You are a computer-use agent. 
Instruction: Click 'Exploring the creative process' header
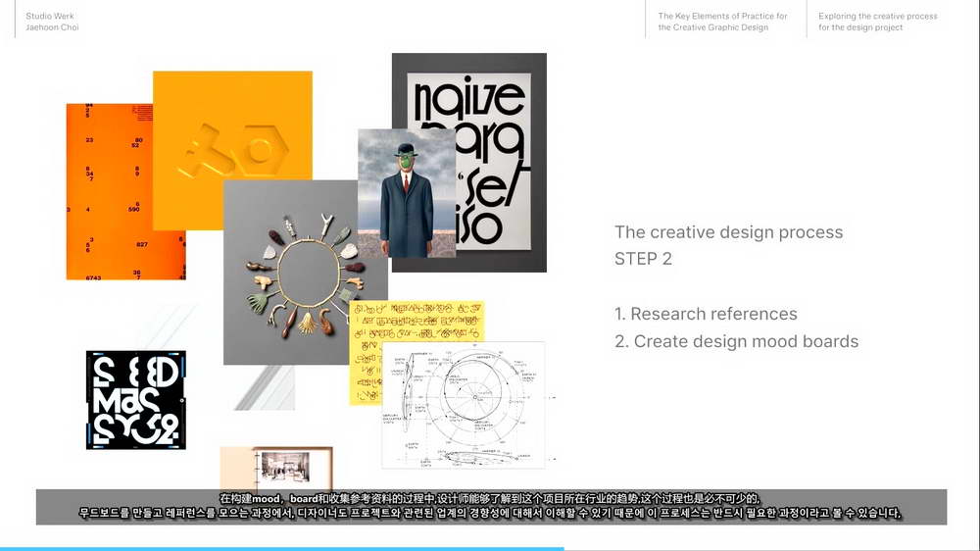(877, 22)
